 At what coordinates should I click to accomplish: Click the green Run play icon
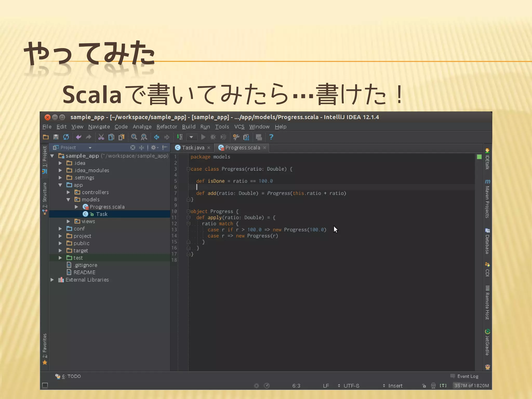[203, 137]
